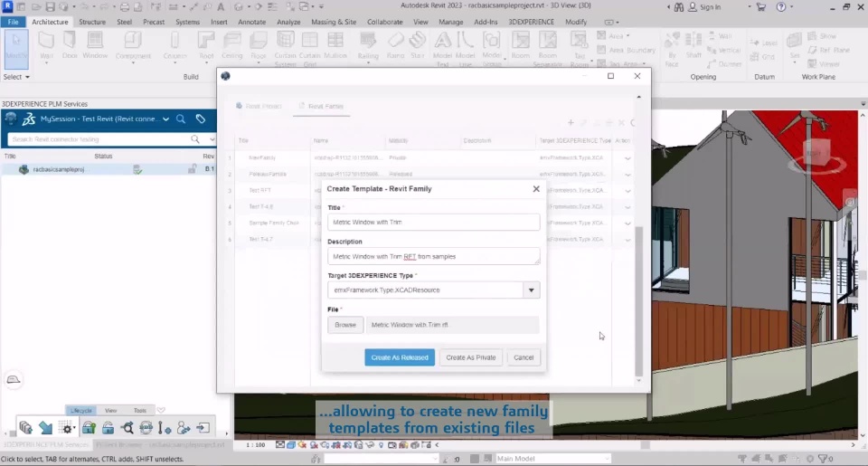Switch to Revit Family tab
The image size is (868, 466).
click(321, 107)
